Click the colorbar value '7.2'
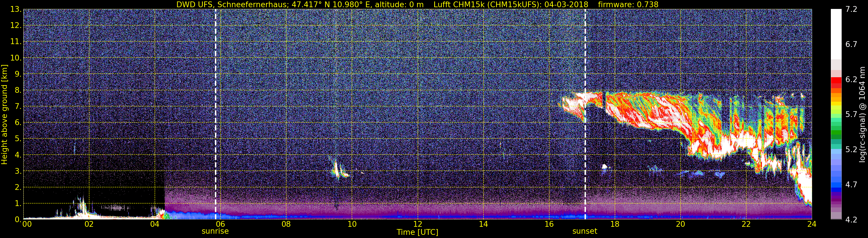 [851, 10]
